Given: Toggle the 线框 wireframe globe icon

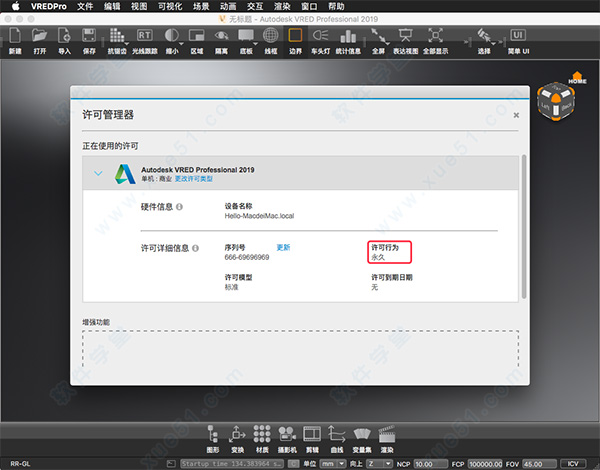Looking at the screenshot, I should pyautogui.click(x=271, y=36).
